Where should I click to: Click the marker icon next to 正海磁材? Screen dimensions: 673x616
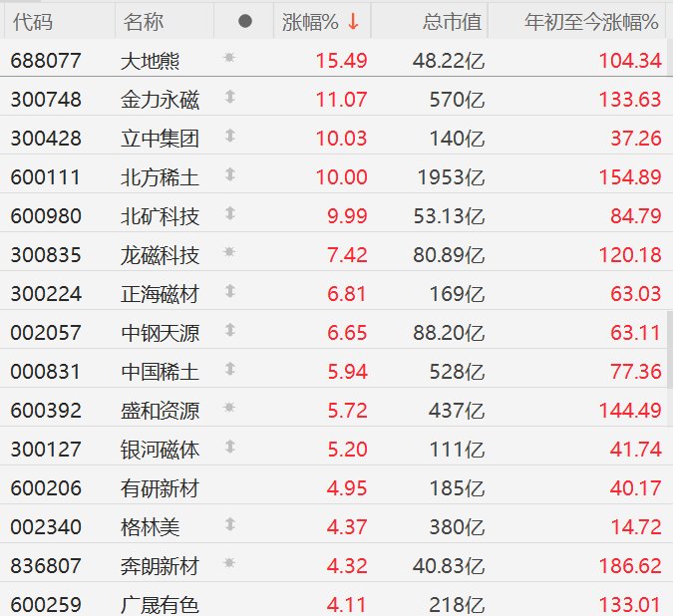coord(230,291)
